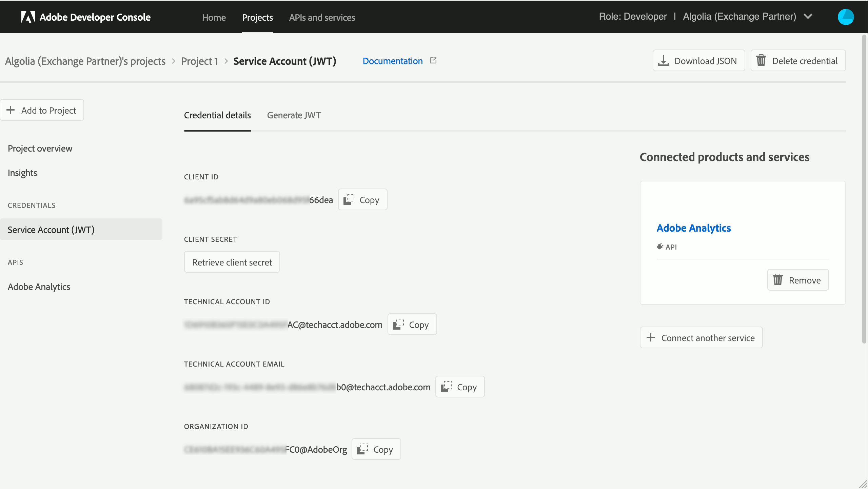Click the Technical Account Email value text
Image resolution: width=868 pixels, height=489 pixels.
coord(307,387)
